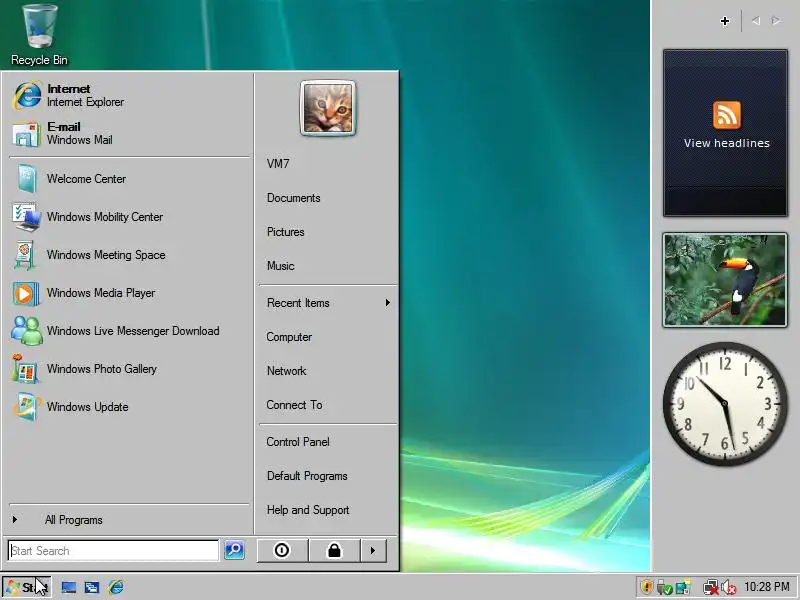Open Help and Support

coord(327,510)
